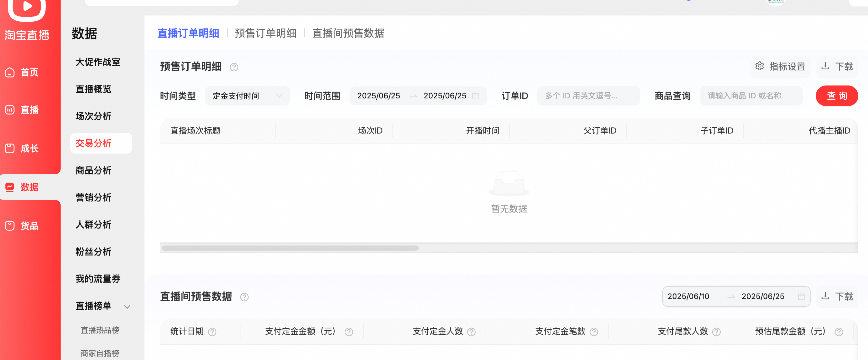
Task: Open 人群分析 in the data menu
Action: point(93,225)
